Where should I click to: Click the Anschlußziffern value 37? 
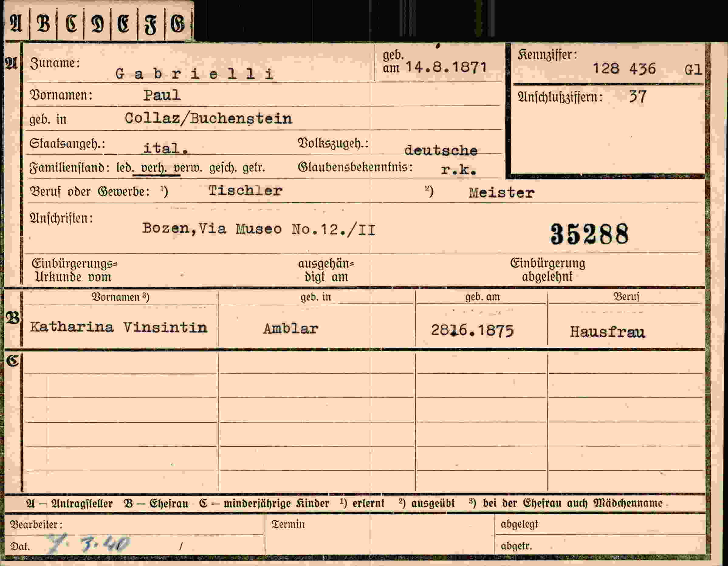tap(637, 97)
